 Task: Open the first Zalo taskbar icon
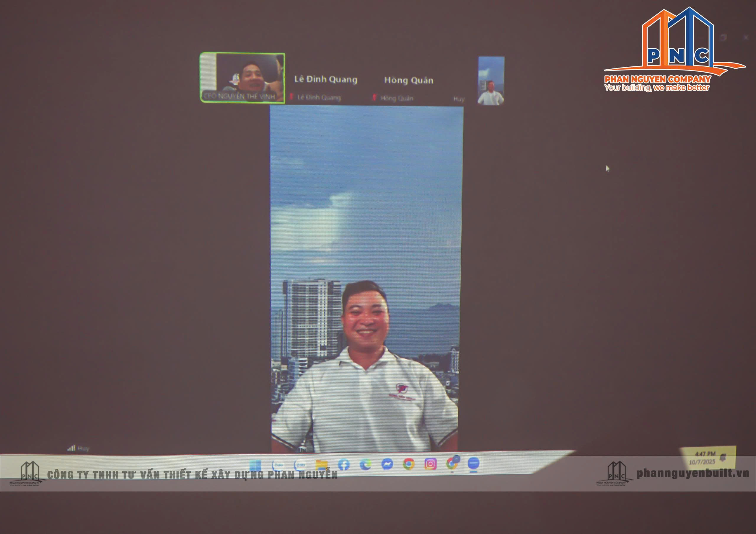[x=278, y=465]
